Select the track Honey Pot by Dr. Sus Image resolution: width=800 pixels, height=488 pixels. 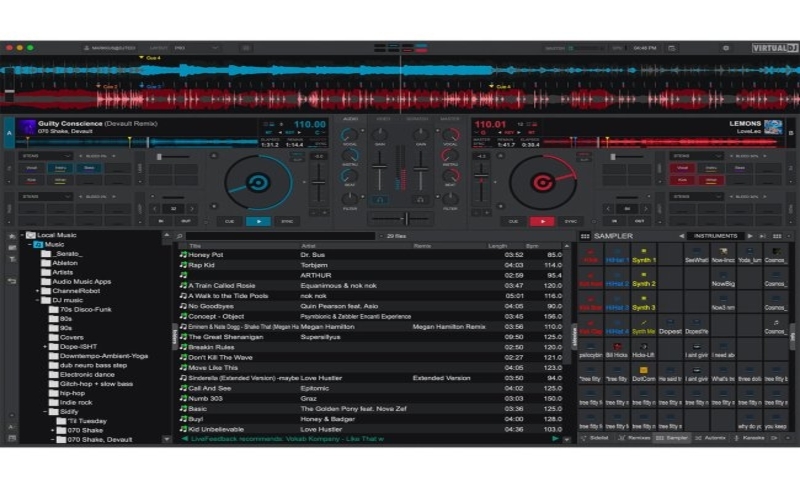[373, 255]
